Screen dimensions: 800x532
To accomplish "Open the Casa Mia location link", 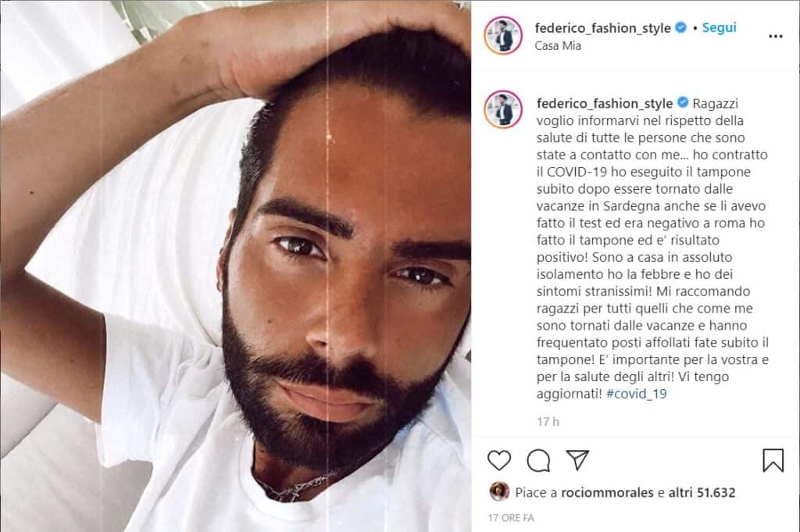I will click(x=558, y=45).
